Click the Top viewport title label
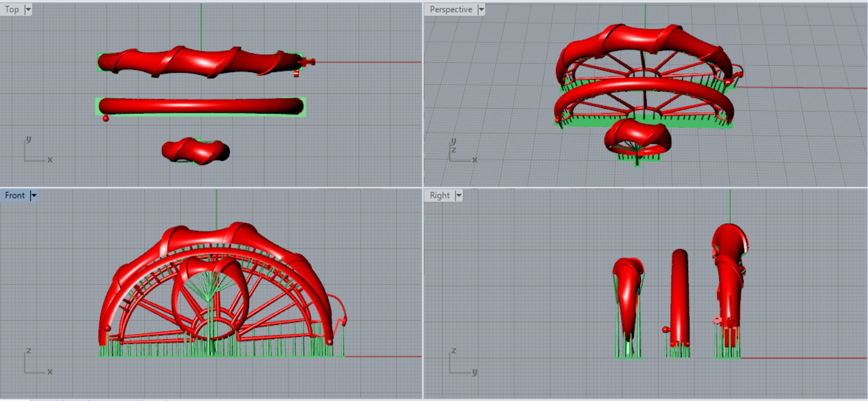868x401 pixels. point(12,10)
